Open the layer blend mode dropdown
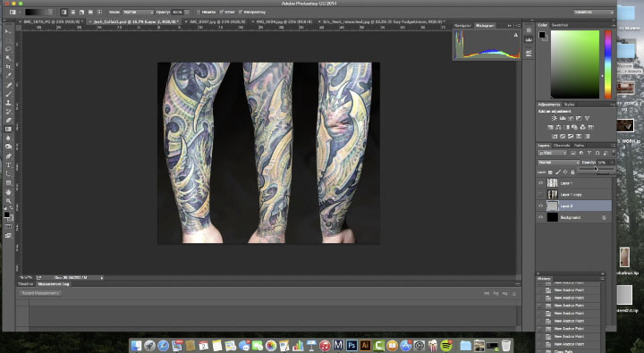 [558, 163]
